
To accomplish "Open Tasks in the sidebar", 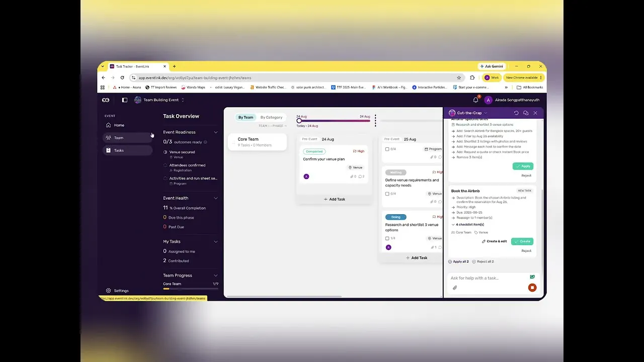I will click(127, 150).
